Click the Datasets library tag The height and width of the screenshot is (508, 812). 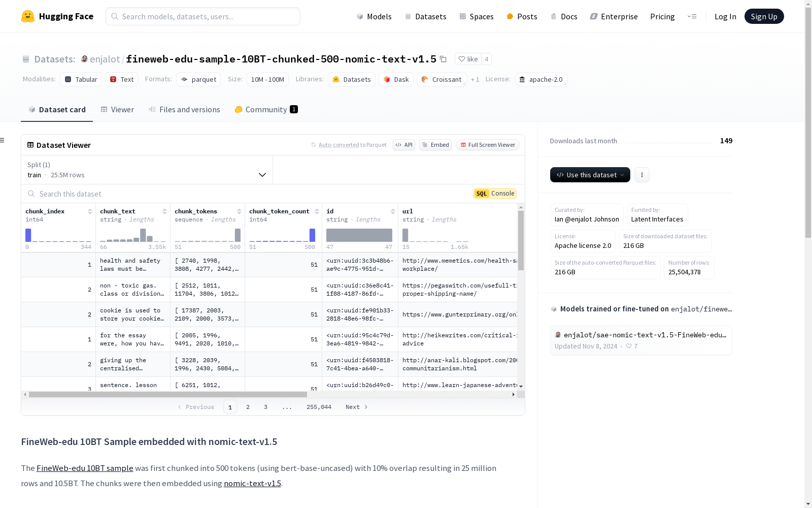352,79
